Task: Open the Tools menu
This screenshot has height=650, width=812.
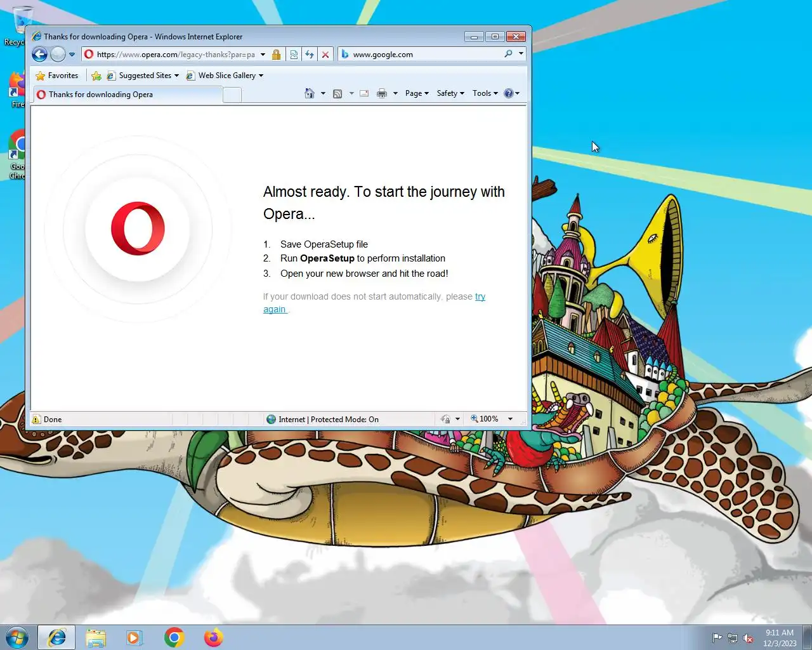Action: (x=485, y=93)
